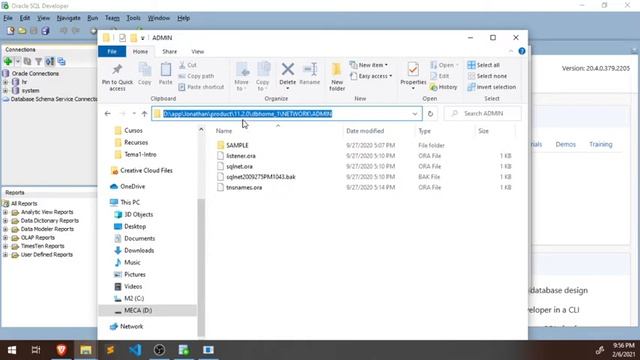Expand User Defined Reports node
The width and height of the screenshot is (640, 360).
click(x=6, y=255)
